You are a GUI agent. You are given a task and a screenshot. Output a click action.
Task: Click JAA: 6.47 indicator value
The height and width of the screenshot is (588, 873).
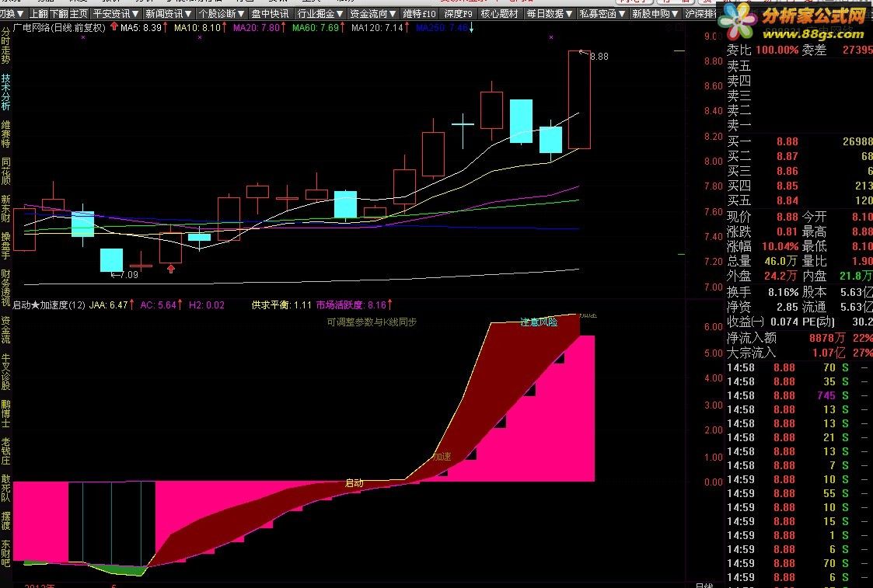[109, 304]
